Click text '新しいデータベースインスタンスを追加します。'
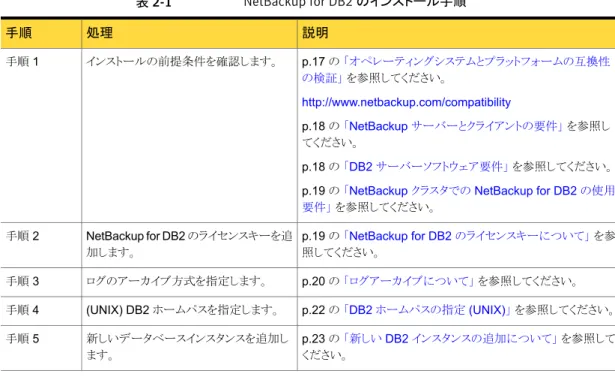 click(x=187, y=347)
